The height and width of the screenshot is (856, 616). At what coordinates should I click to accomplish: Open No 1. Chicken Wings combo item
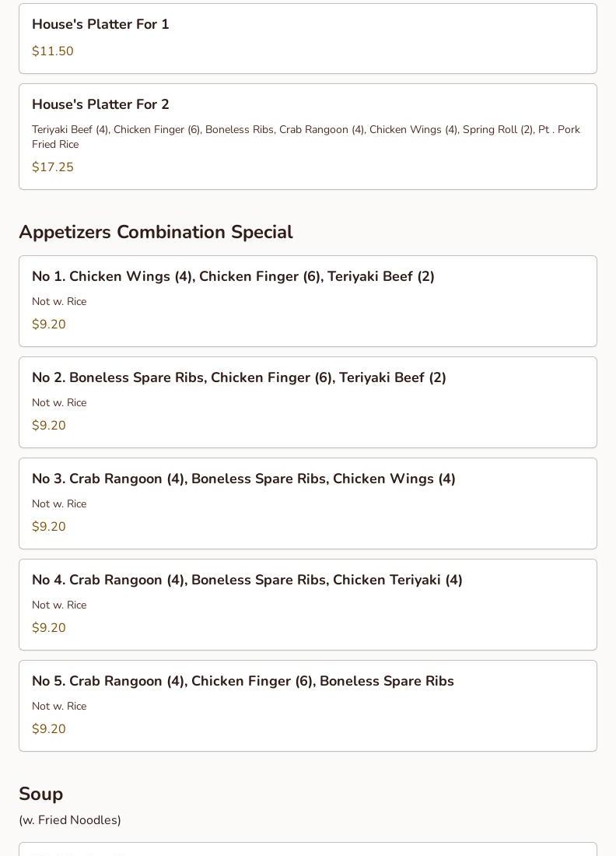click(x=233, y=276)
